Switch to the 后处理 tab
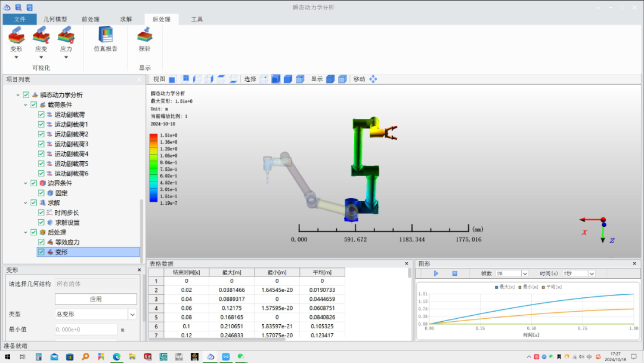Image resolution: width=644 pixels, height=363 pixels. [162, 19]
